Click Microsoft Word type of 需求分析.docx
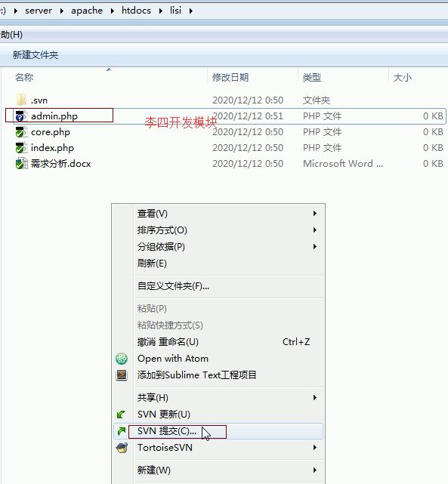Viewport: 448px width, 484px height. click(343, 163)
